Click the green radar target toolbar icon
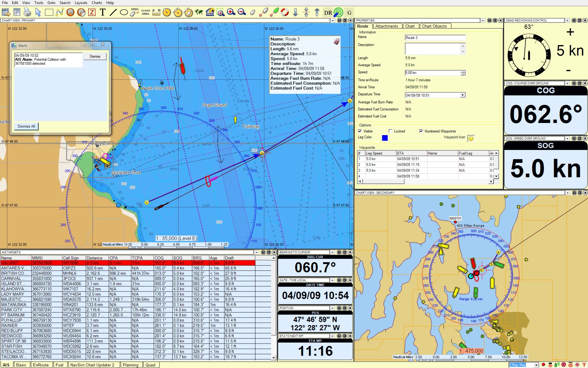 pyautogui.click(x=338, y=13)
